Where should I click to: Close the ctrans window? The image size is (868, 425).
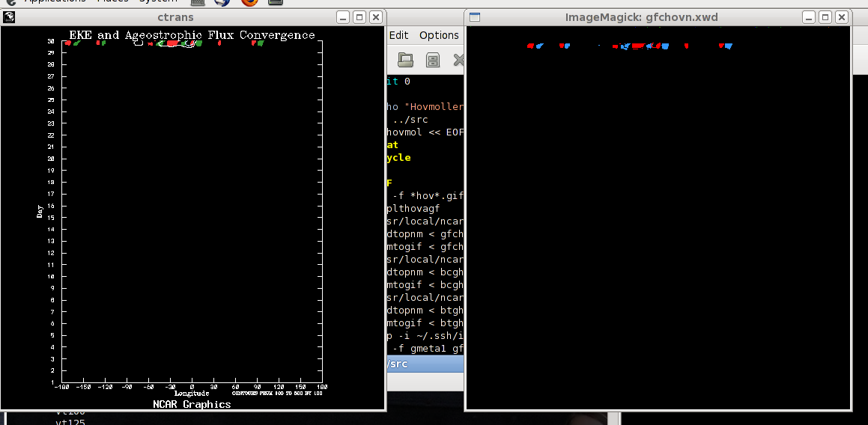(376, 17)
